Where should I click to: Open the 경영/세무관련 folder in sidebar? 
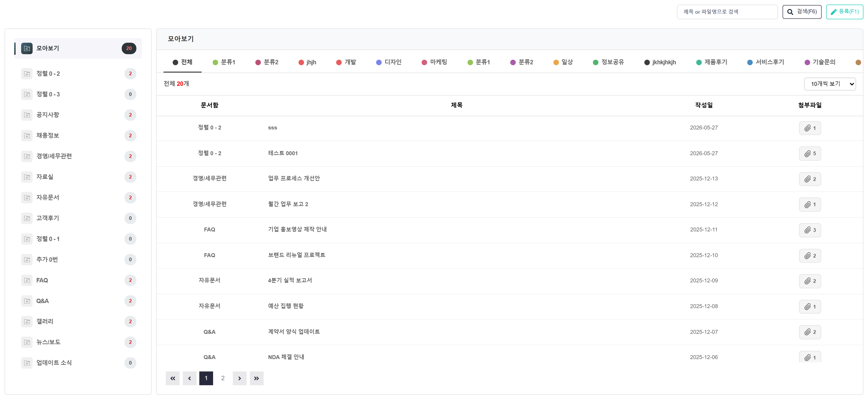(78, 156)
